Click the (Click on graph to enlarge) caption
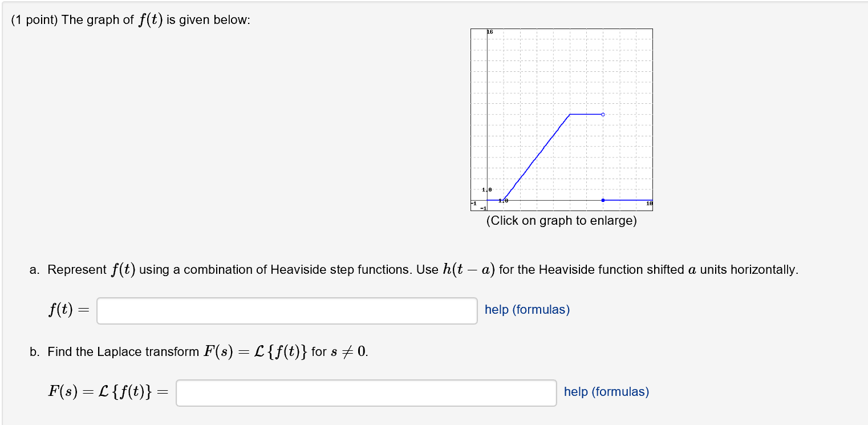Viewport: 868px width, 425px height. [x=561, y=221]
